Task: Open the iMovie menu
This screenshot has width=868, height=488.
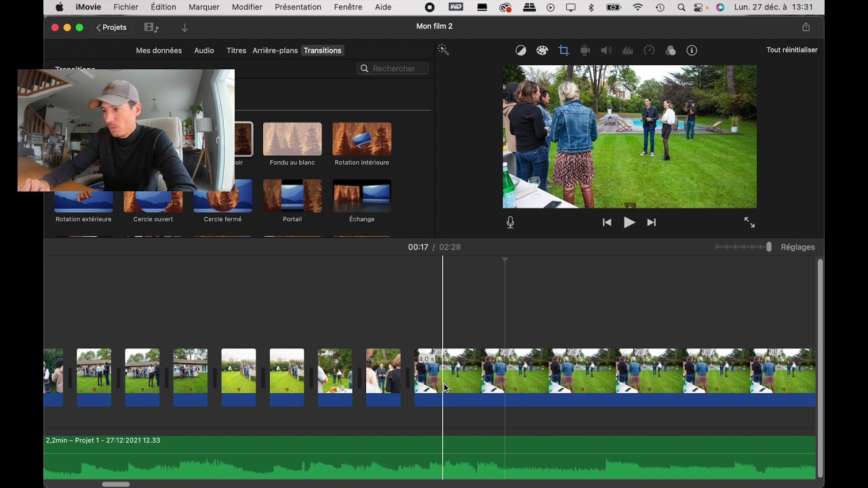Action: point(89,7)
